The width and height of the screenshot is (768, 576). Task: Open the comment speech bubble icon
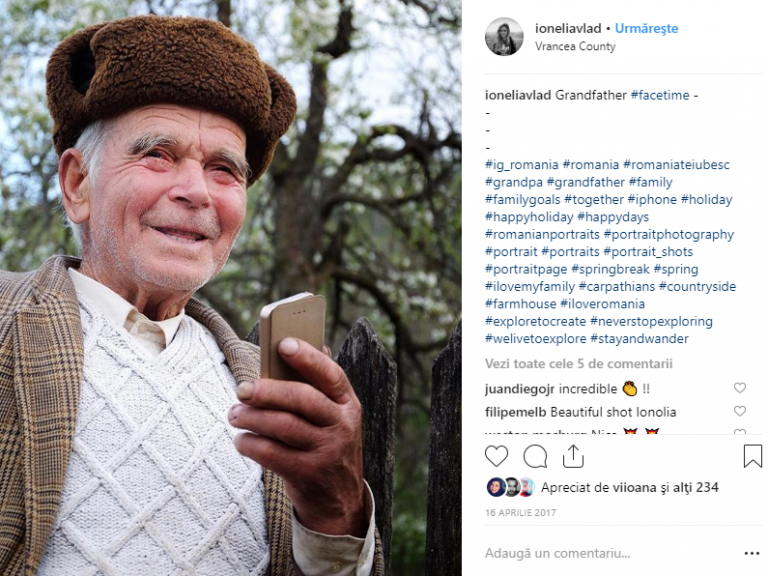[x=535, y=456]
